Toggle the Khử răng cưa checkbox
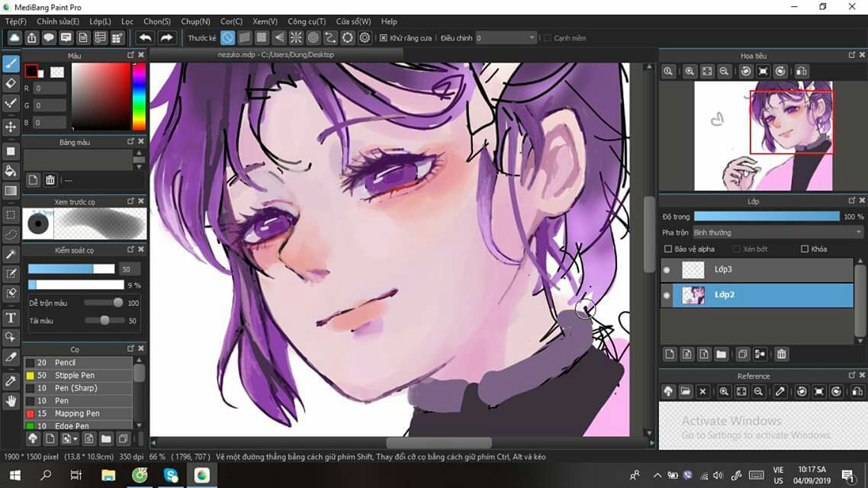The height and width of the screenshot is (488, 868). click(x=383, y=38)
